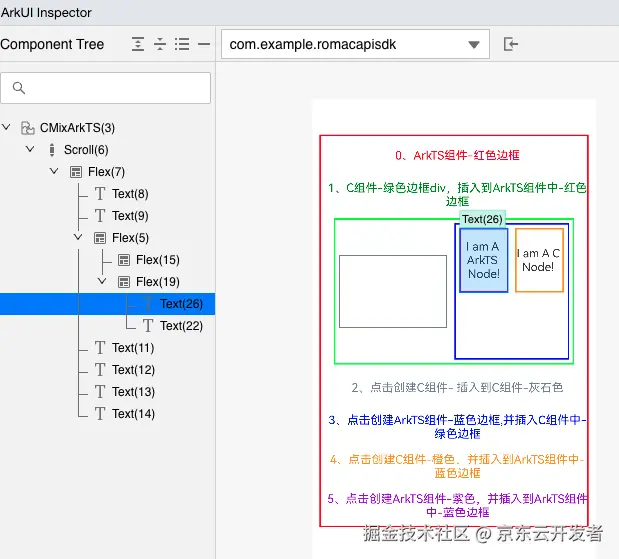Collapse the Scroll(6) node chevron

[30, 149]
